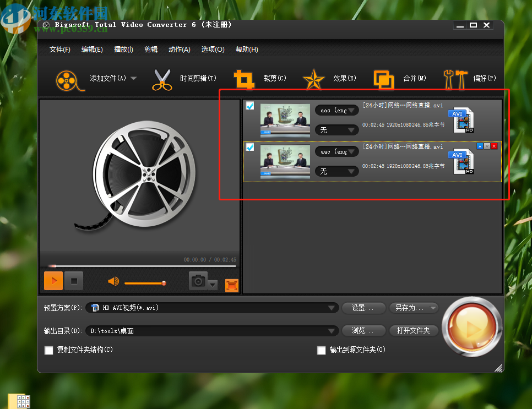Select first video thumbnail in list
532x409 pixels.
(x=285, y=120)
